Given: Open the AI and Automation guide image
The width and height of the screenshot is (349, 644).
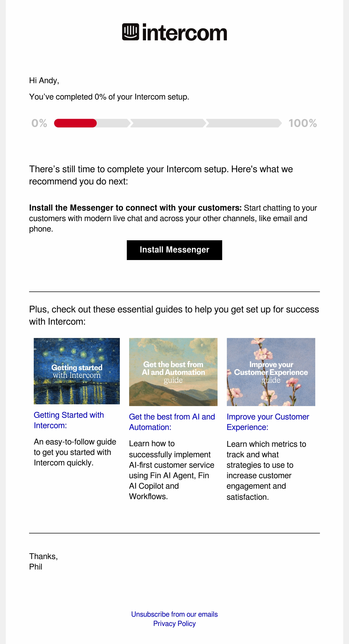Looking at the screenshot, I should coord(173,372).
